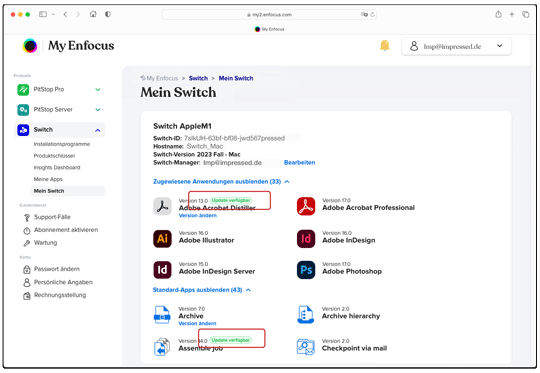Image resolution: width=540 pixels, height=373 pixels.
Task: Click the My Enfocus logo icon
Action: [x=30, y=46]
